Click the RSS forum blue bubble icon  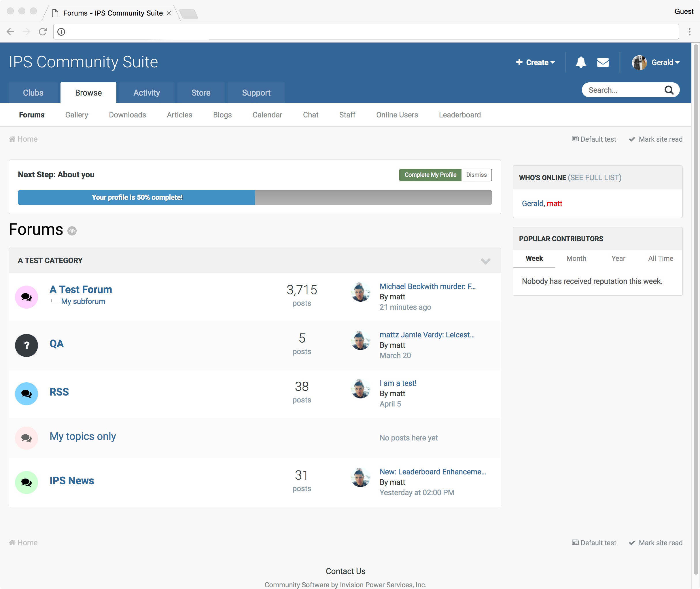27,394
